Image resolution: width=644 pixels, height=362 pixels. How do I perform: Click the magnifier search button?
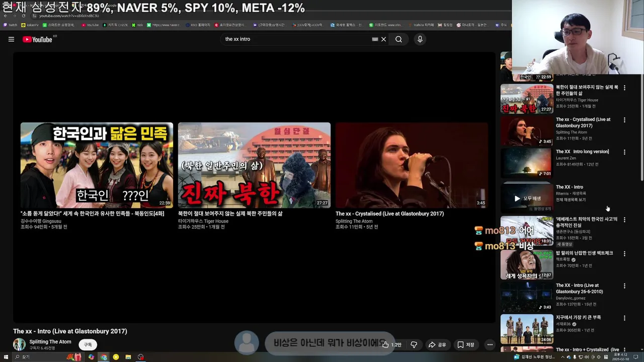pyautogui.click(x=398, y=39)
